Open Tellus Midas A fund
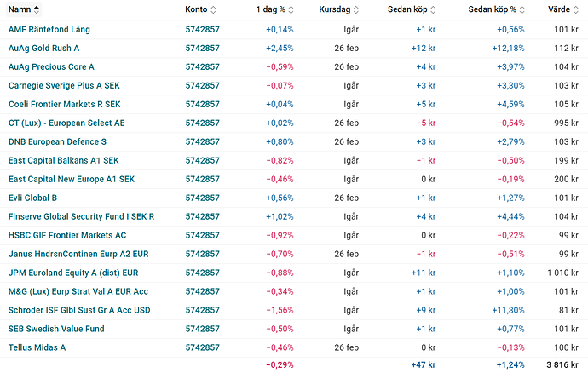The width and height of the screenshot is (588, 373). click(x=37, y=347)
